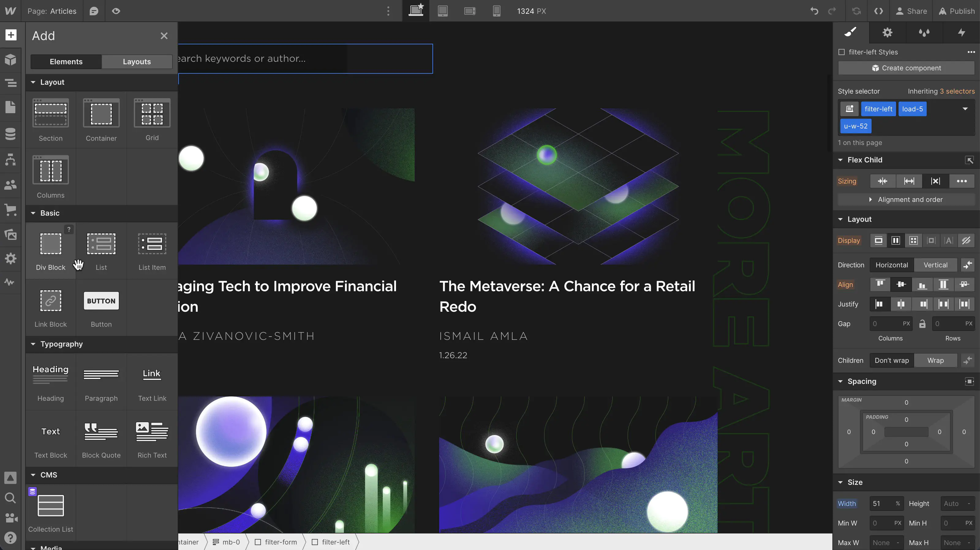Switch to the Layouts tab
The image size is (980, 550).
point(137,61)
